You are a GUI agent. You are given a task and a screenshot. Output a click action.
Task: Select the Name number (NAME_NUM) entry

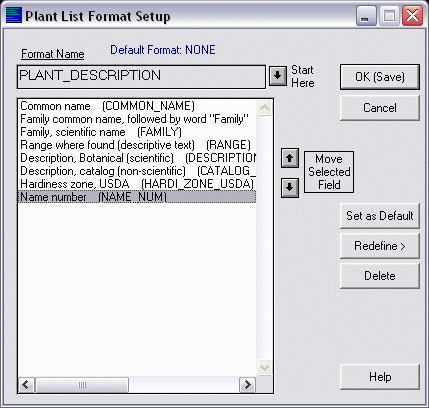pyautogui.click(x=137, y=197)
